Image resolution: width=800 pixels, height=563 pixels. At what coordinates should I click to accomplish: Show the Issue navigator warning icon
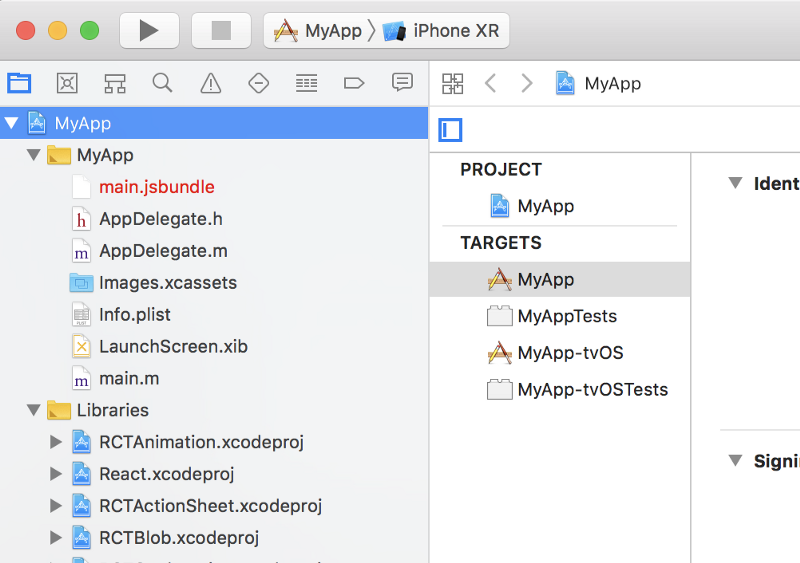point(210,83)
